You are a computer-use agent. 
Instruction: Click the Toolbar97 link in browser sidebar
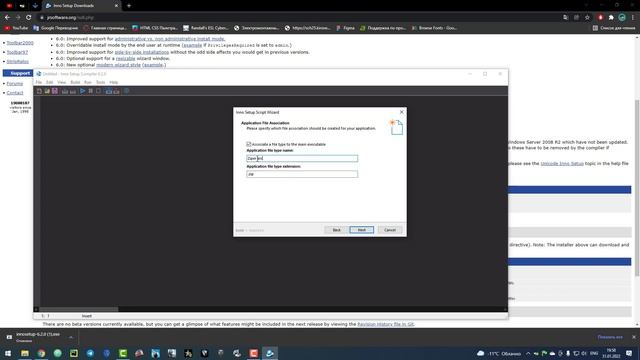pyautogui.click(x=17, y=52)
